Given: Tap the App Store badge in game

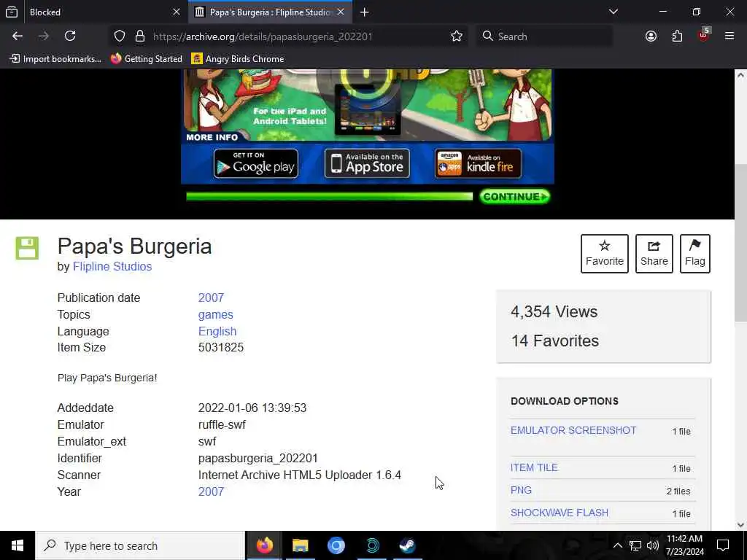Looking at the screenshot, I should [x=367, y=164].
